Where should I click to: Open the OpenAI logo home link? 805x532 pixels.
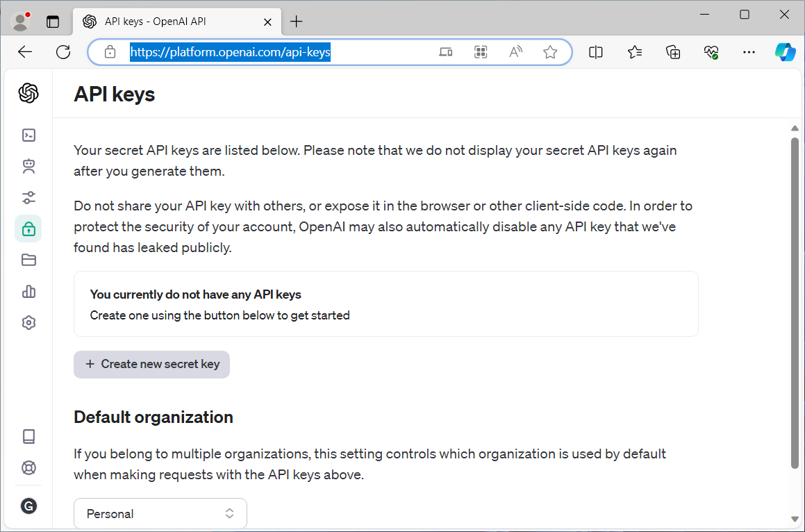tap(28, 94)
